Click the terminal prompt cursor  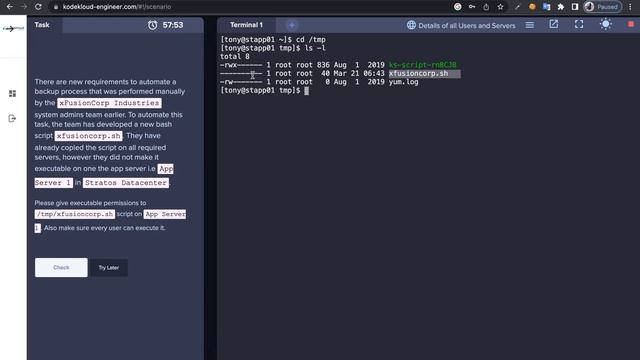307,91
